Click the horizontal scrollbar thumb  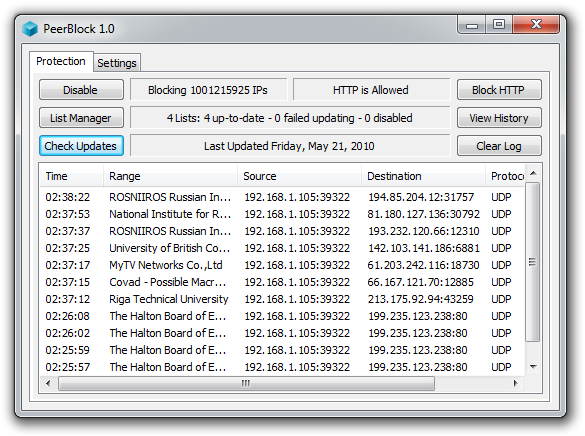(246, 383)
